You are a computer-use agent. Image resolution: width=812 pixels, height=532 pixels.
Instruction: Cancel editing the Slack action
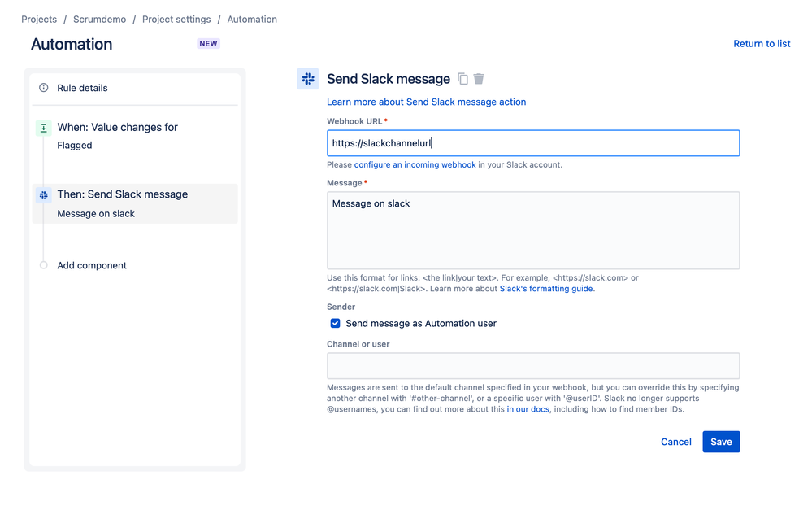tap(675, 442)
